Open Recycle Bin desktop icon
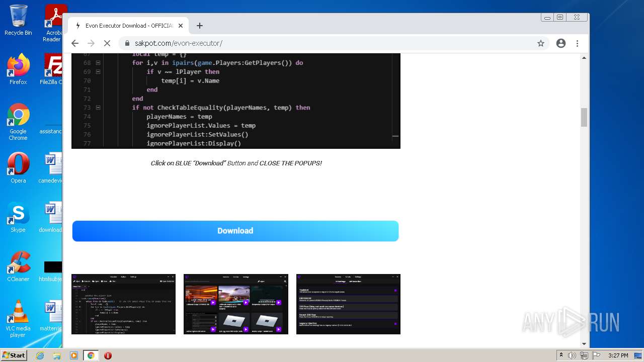 tap(18, 20)
